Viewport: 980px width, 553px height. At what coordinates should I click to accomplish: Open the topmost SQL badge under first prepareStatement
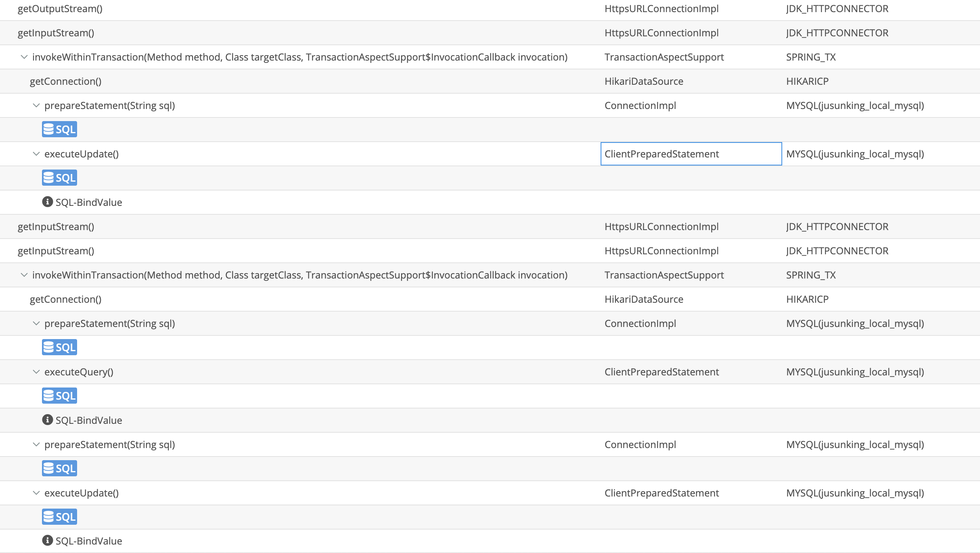59,129
